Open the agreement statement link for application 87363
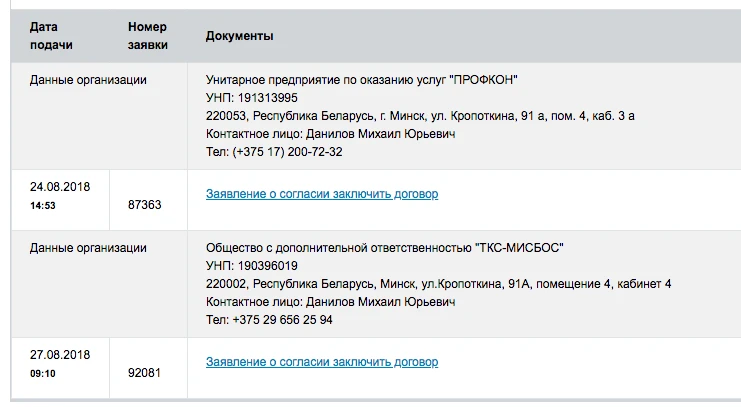 click(x=321, y=194)
